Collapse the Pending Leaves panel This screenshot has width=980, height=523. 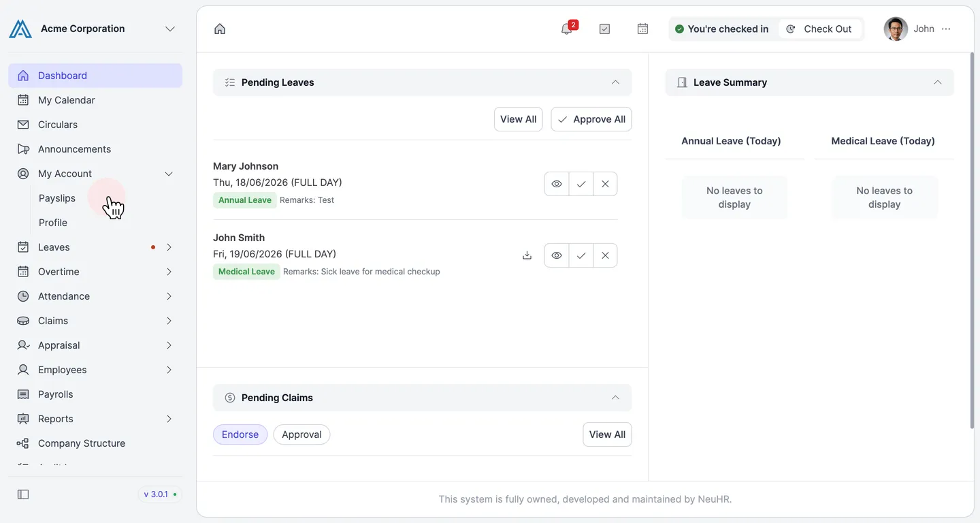coord(615,82)
